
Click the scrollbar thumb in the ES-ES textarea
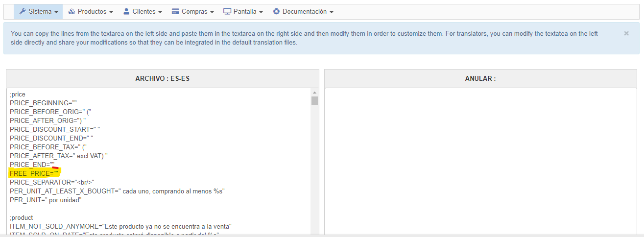(314, 101)
